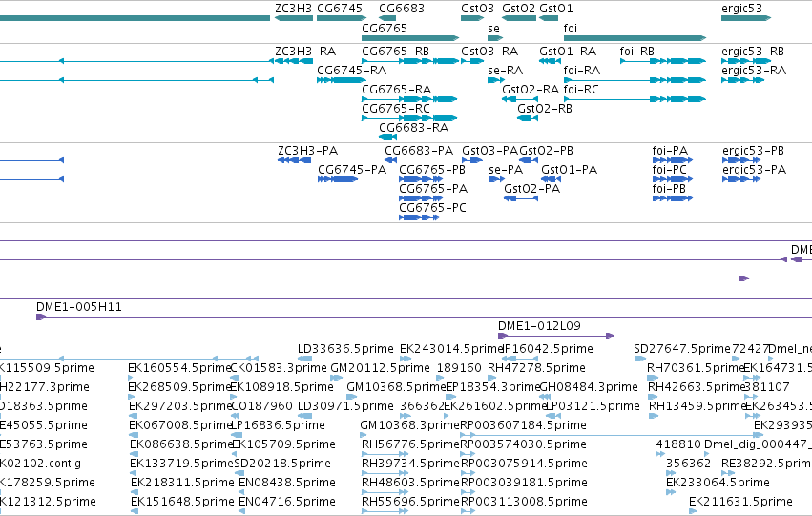Click the RP003607184.5prime EST label
Viewport: 812px width, 516px height.
[523, 425]
